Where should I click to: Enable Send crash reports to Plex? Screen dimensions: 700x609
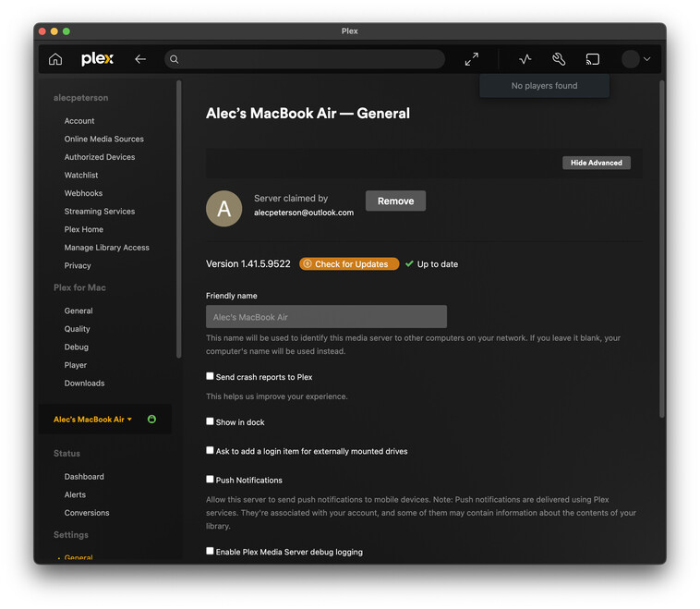[x=210, y=376]
